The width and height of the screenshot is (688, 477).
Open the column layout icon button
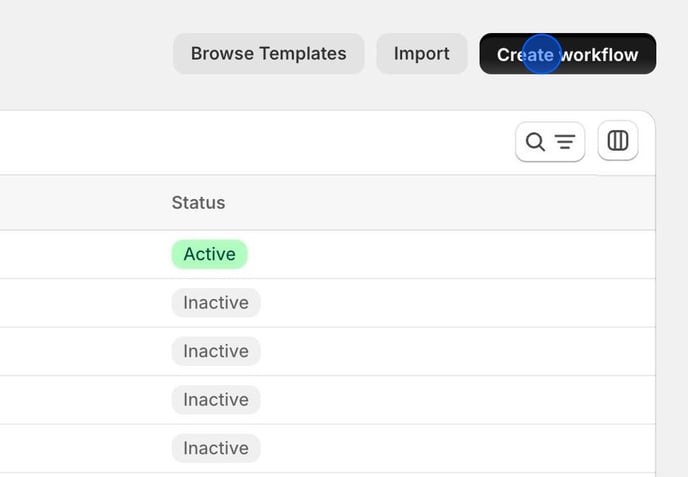tap(618, 141)
